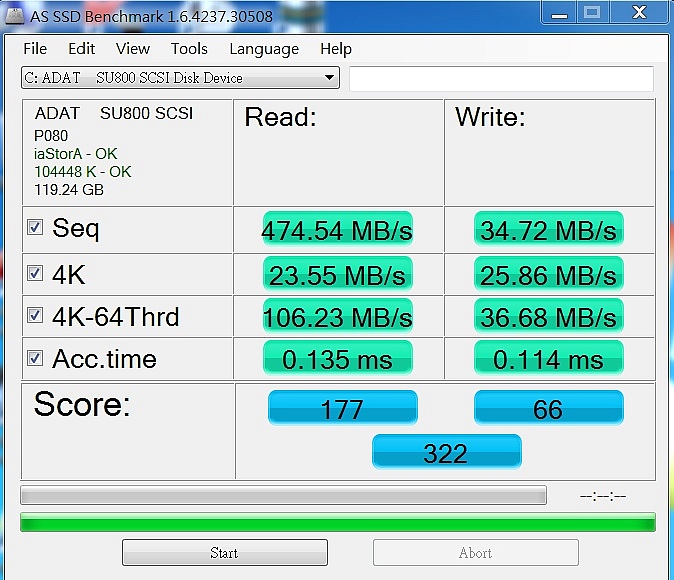Select the Seq write value 34.72 MB/s

pos(548,230)
